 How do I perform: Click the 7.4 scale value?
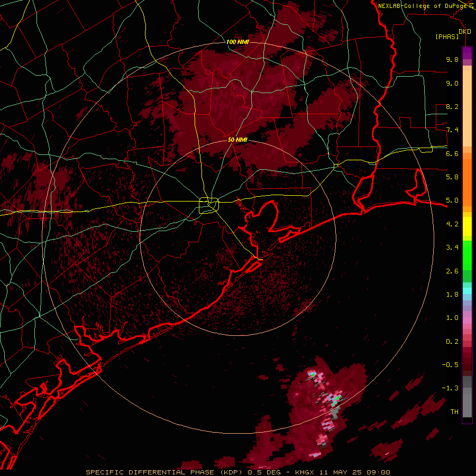tap(452, 130)
